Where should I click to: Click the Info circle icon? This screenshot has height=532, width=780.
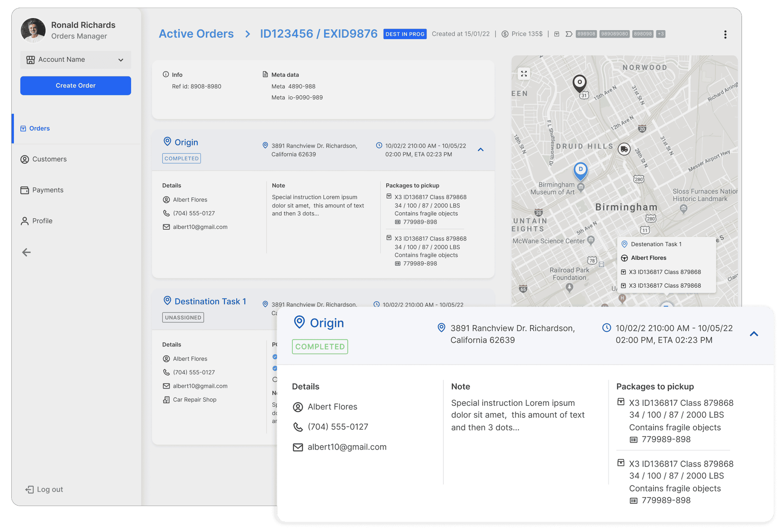(x=166, y=74)
